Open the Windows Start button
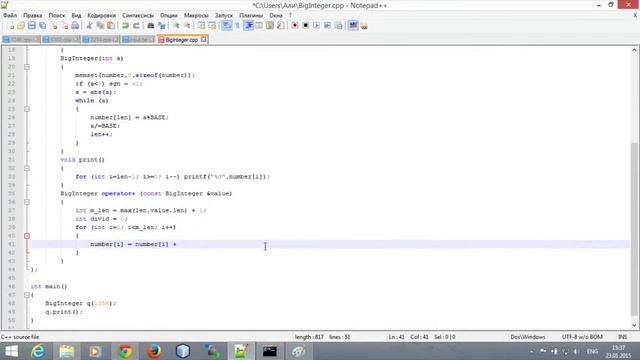640x360 pixels. pos(11,351)
